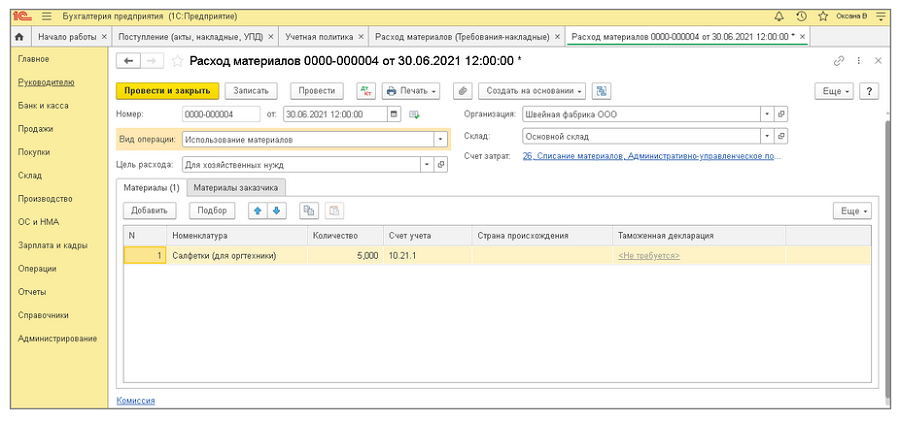This screenshot has width=900, height=421.
Task: Click the Номер input field
Action: tap(219, 114)
